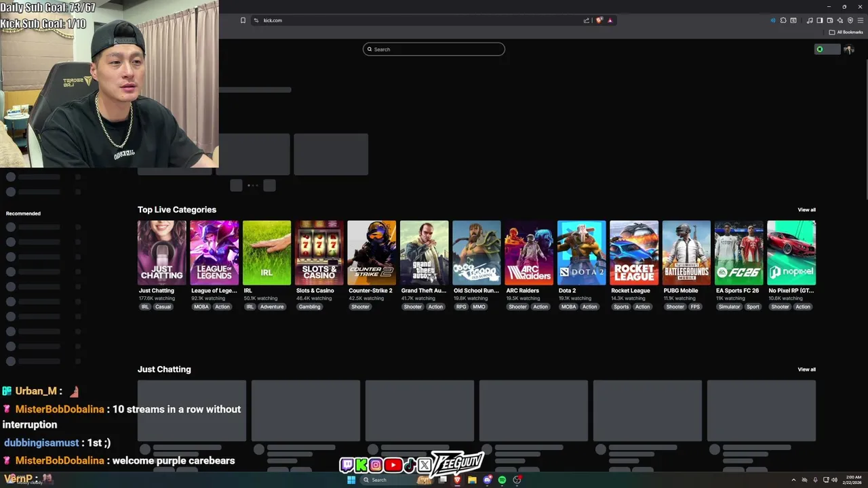Image resolution: width=868 pixels, height=488 pixels.
Task: Click the Dota 2 category title text
Action: click(x=567, y=291)
